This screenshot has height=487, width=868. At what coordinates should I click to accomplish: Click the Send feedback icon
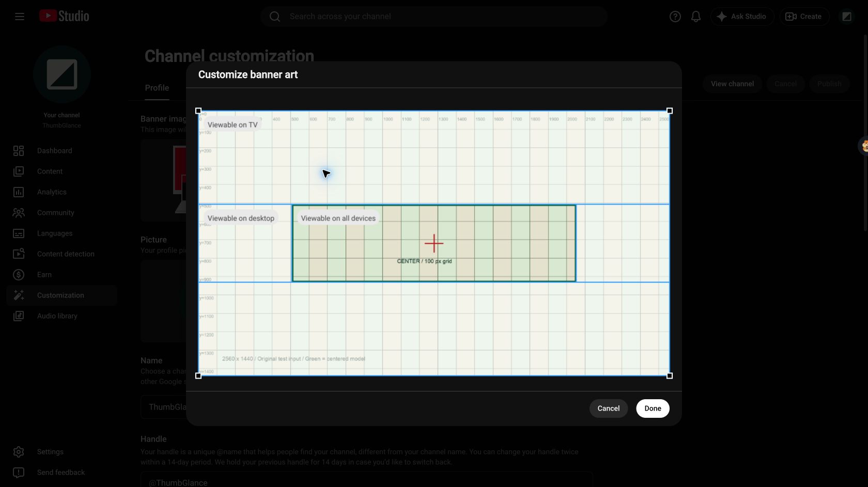click(x=19, y=473)
